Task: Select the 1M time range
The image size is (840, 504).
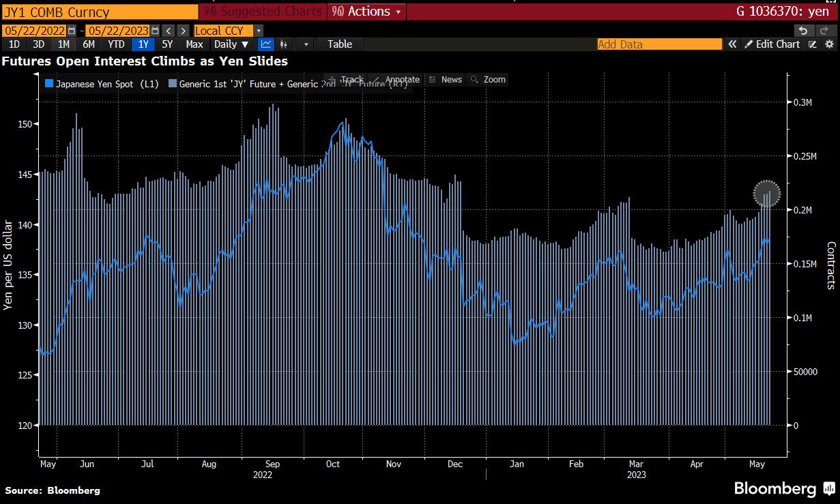Action: (63, 44)
